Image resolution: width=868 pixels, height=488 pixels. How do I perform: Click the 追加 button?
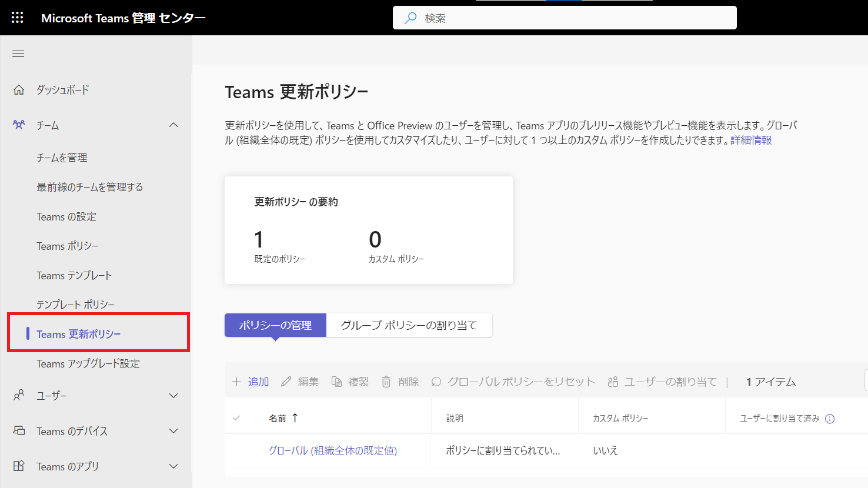point(250,382)
